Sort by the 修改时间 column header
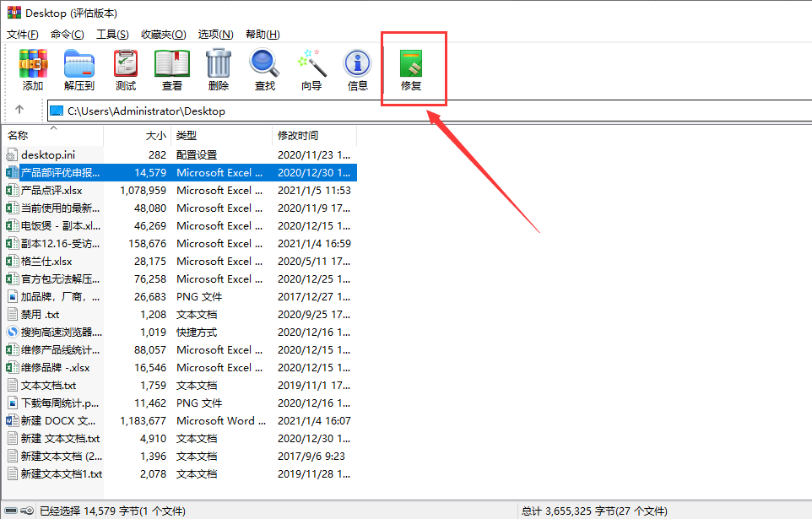812x519 pixels. (x=314, y=136)
